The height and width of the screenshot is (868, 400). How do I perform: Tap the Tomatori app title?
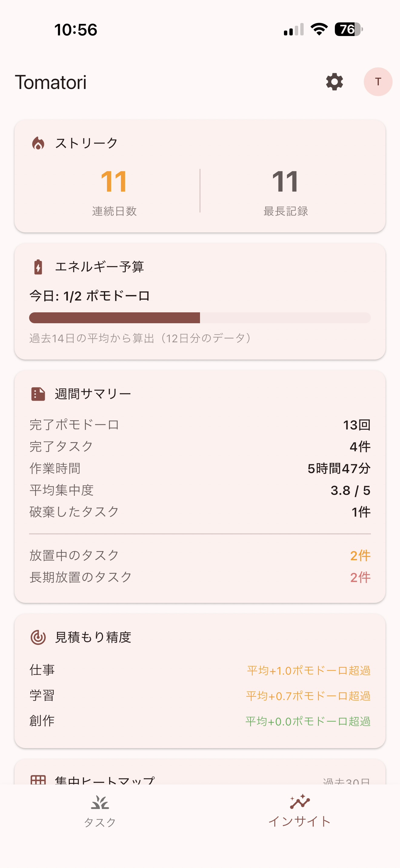click(x=51, y=82)
